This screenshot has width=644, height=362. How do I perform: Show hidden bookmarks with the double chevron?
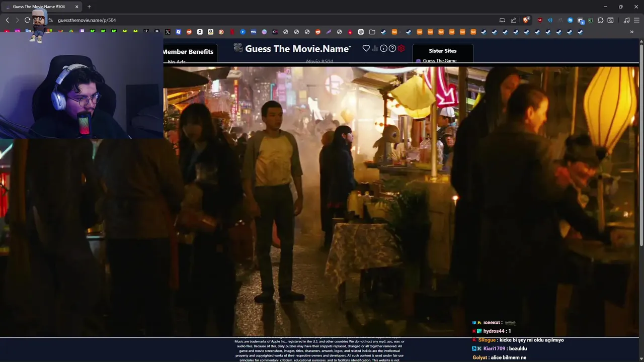click(631, 32)
